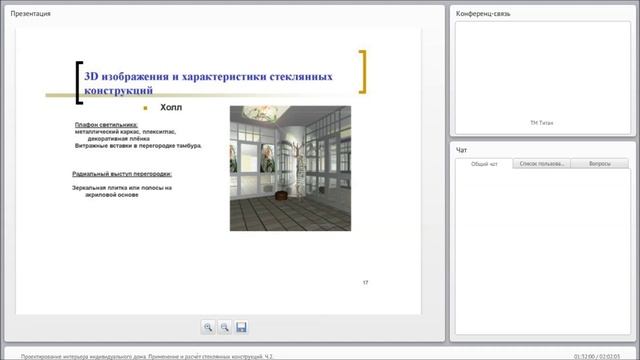Select the Радиальный выступ перегородки heading
The image size is (640, 360).
pos(122,174)
